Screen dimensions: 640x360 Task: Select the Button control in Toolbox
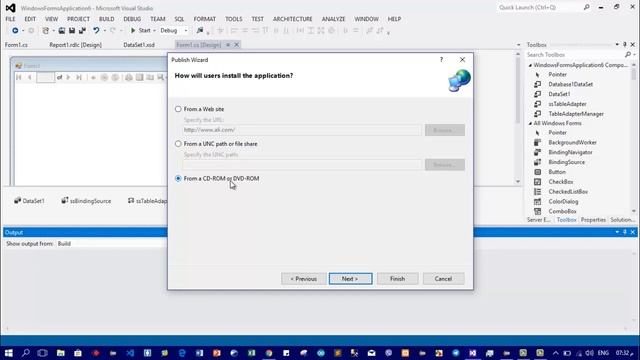[x=557, y=172]
